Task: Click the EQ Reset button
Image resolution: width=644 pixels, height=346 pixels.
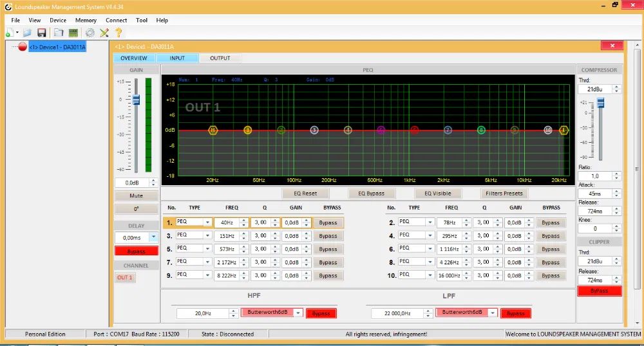Action: point(305,194)
